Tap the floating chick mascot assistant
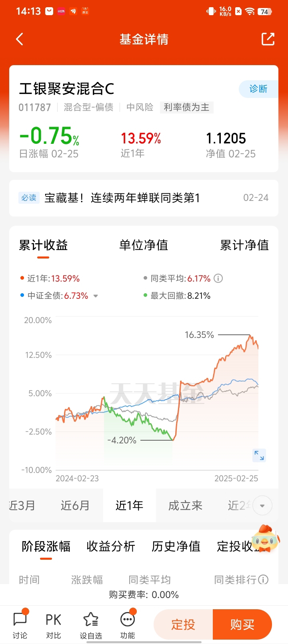 pyautogui.click(x=265, y=539)
